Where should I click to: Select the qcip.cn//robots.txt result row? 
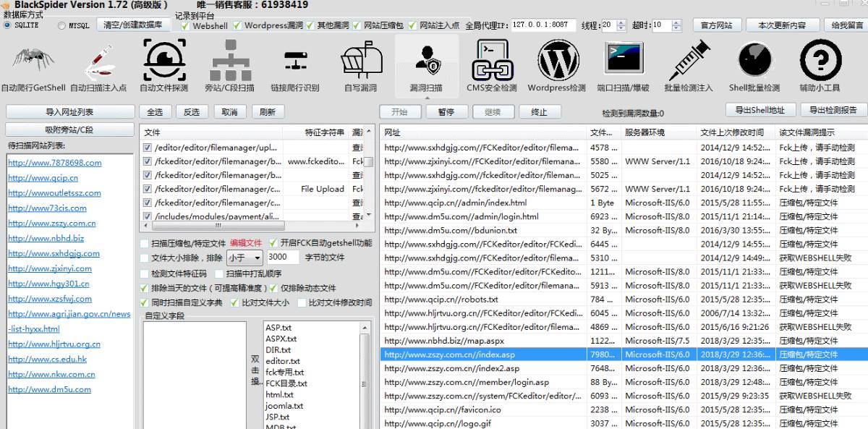[624, 300]
